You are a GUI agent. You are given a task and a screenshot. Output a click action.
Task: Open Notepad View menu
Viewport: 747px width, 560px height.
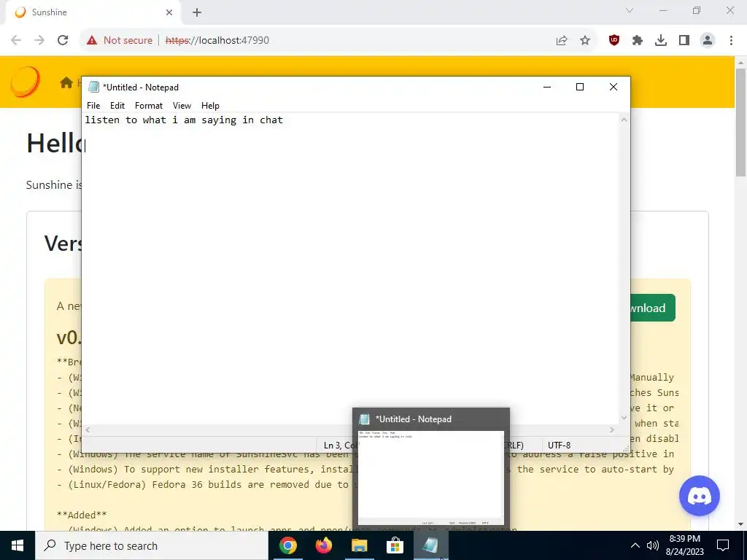click(x=182, y=106)
